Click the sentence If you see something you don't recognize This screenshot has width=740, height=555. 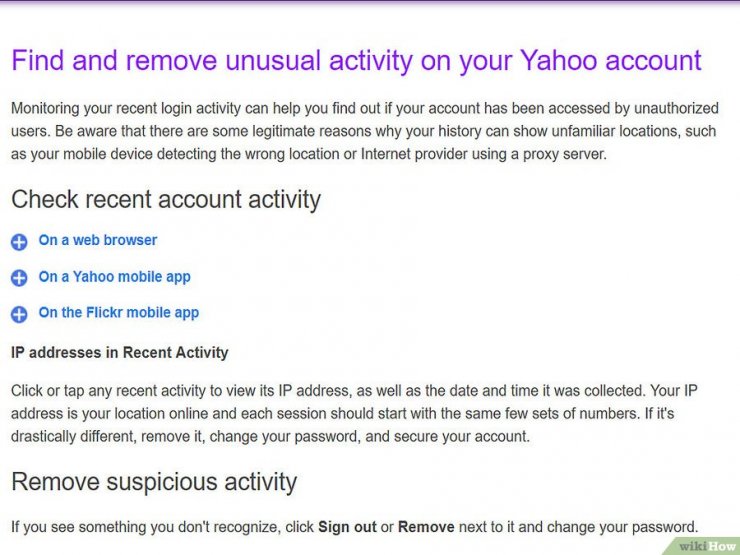coord(354,527)
